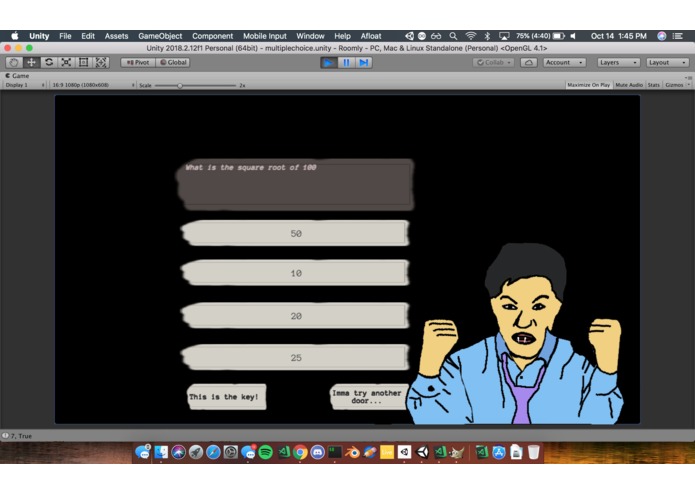Toggle Mute Audio
This screenshot has height=494, width=695.
(629, 85)
